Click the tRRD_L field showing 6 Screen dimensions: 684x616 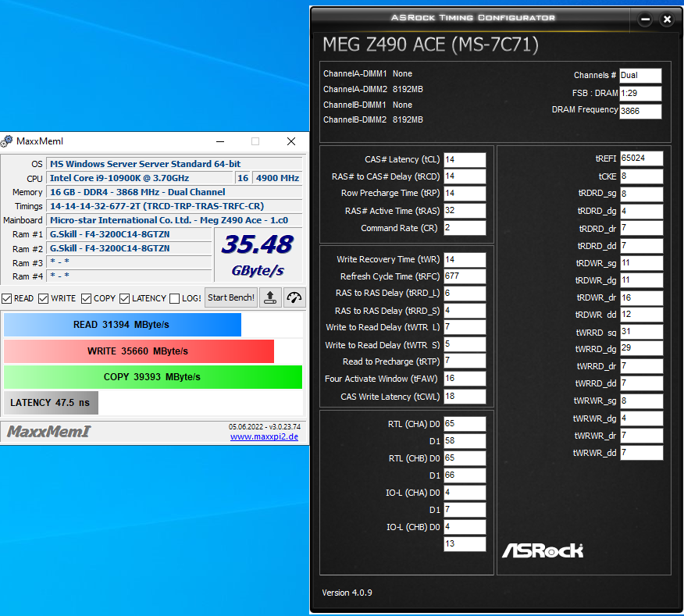[x=465, y=294]
